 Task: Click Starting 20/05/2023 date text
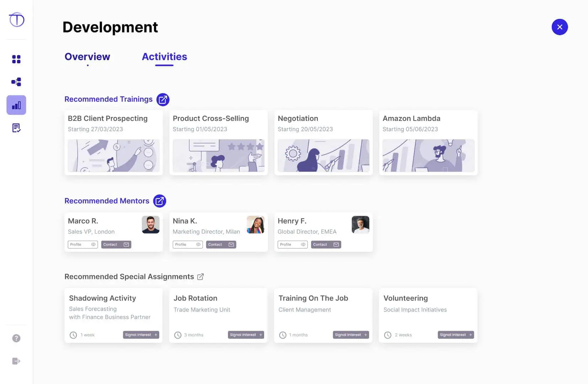305,129
